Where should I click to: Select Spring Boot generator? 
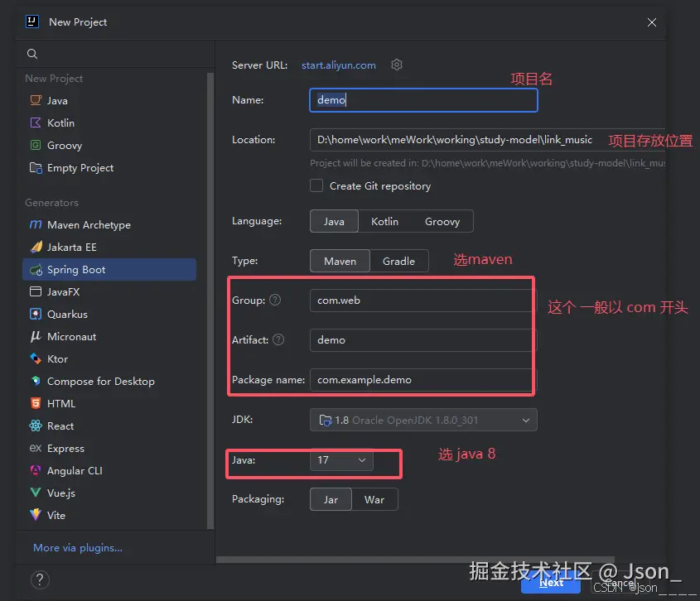pyautogui.click(x=109, y=270)
